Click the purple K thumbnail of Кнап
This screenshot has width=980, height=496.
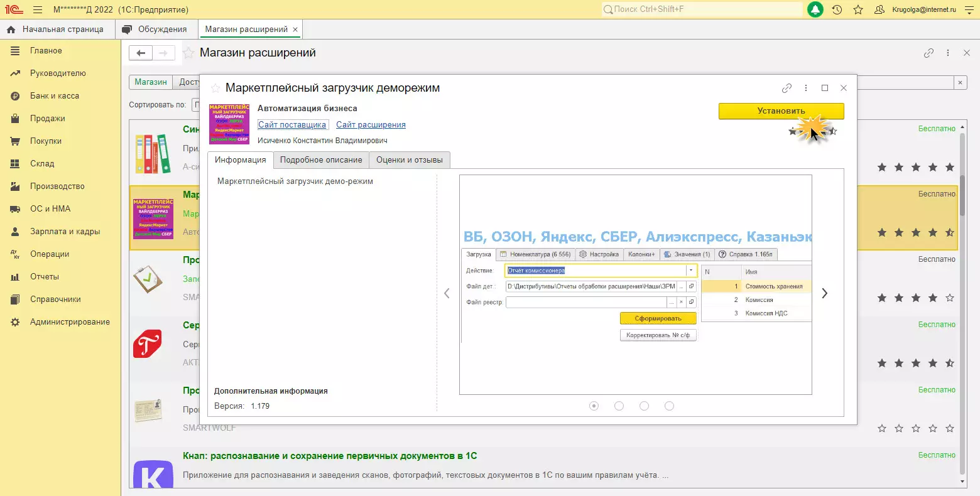pyautogui.click(x=153, y=474)
